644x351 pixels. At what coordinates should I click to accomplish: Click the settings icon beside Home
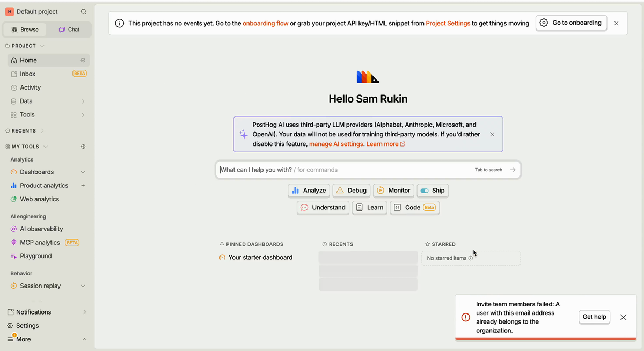83,61
